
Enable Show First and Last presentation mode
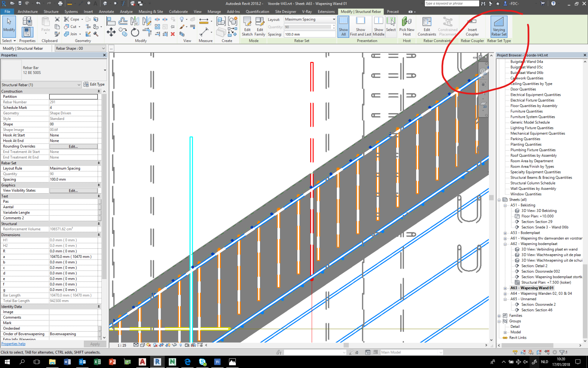[360, 27]
